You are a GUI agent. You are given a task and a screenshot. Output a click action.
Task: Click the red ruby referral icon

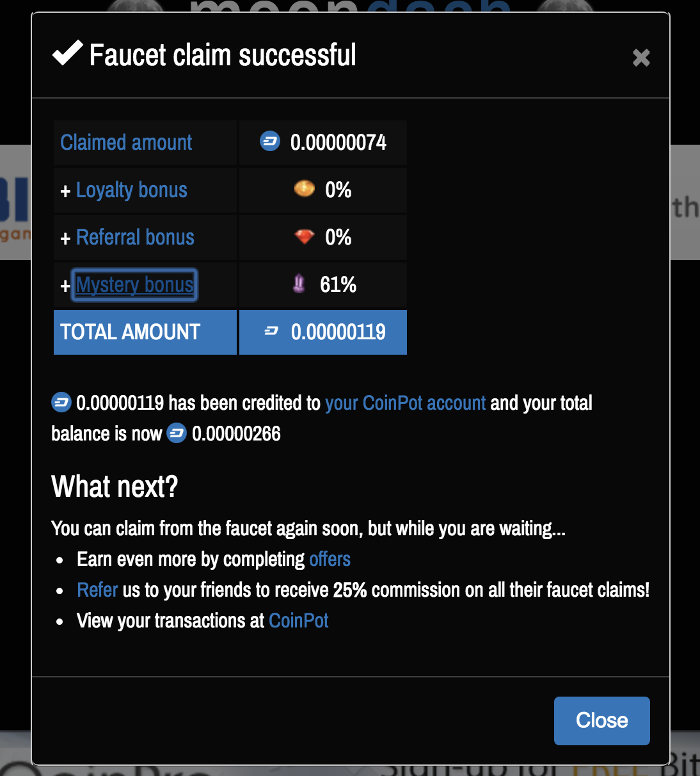coord(304,236)
